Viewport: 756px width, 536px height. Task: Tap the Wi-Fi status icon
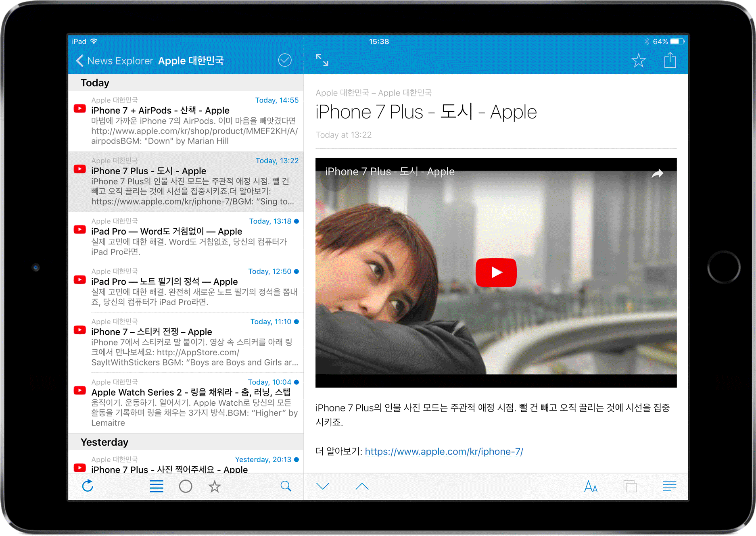pyautogui.click(x=94, y=41)
